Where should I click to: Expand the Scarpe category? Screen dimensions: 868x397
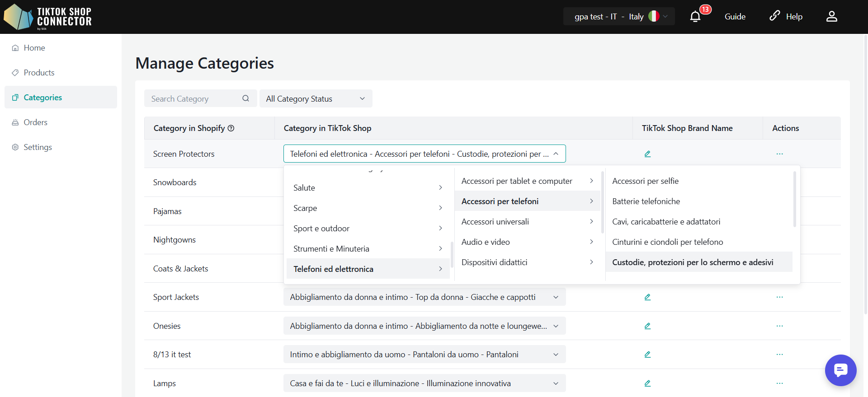coord(368,208)
